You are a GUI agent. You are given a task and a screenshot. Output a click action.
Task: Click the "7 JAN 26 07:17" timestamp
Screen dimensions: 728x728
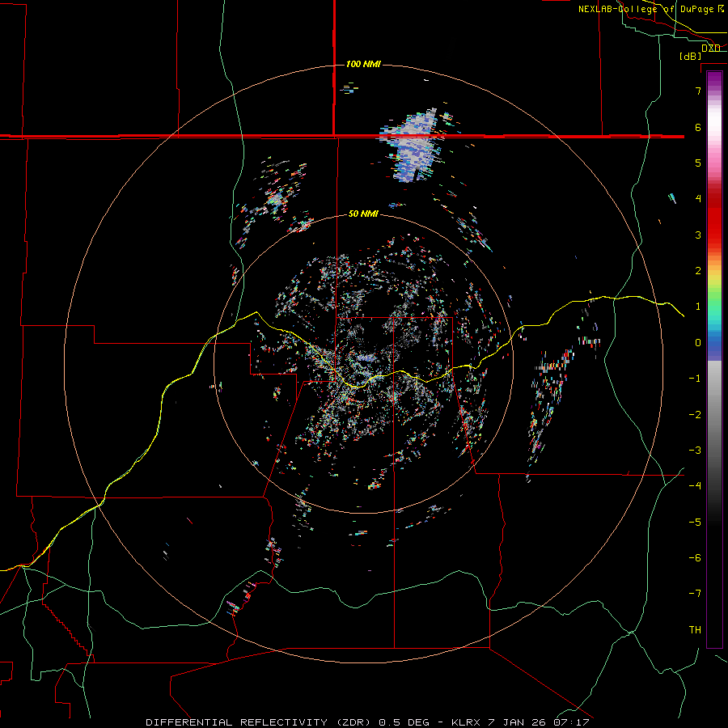[x=539, y=722]
